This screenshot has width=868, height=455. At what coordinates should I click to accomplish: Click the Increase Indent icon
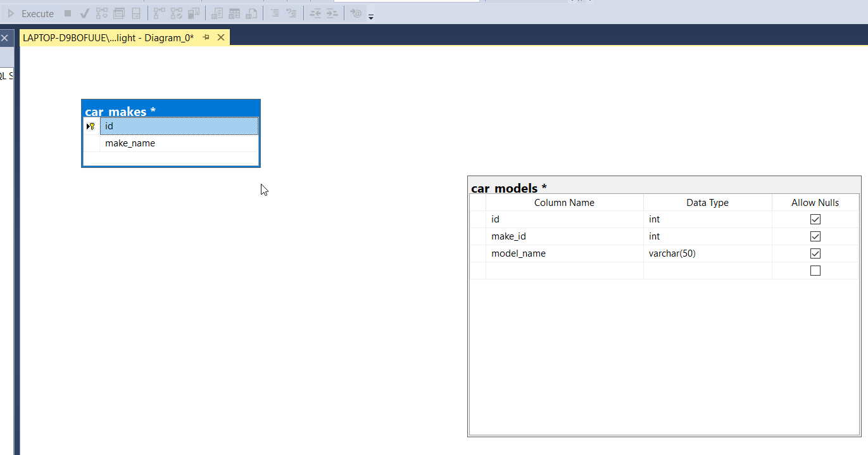(332, 13)
